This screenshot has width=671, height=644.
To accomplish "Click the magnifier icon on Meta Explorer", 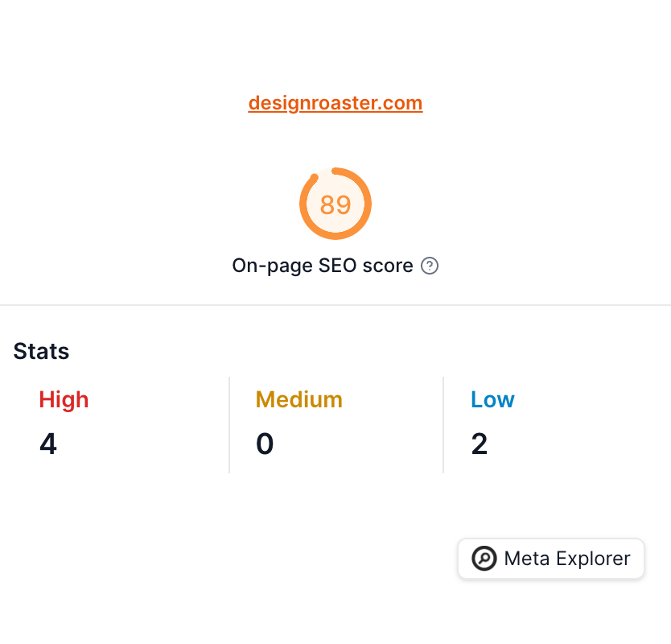I will 484,559.
